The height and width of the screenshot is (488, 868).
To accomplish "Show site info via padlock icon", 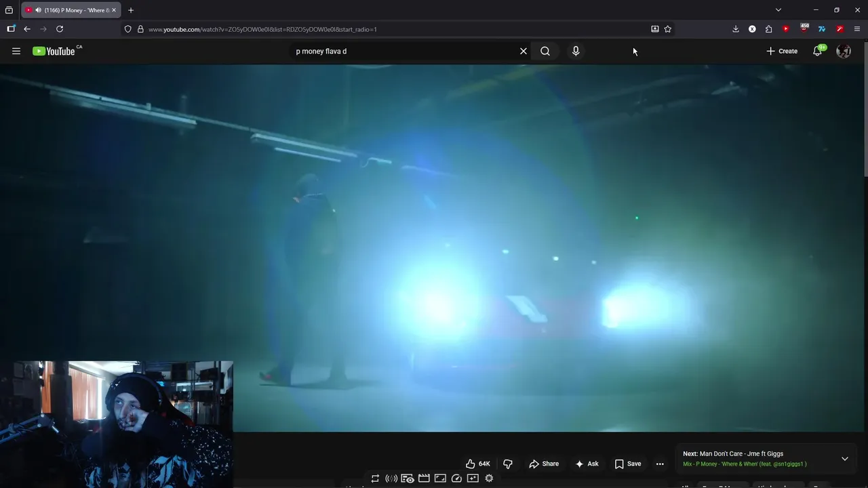I will (x=140, y=29).
